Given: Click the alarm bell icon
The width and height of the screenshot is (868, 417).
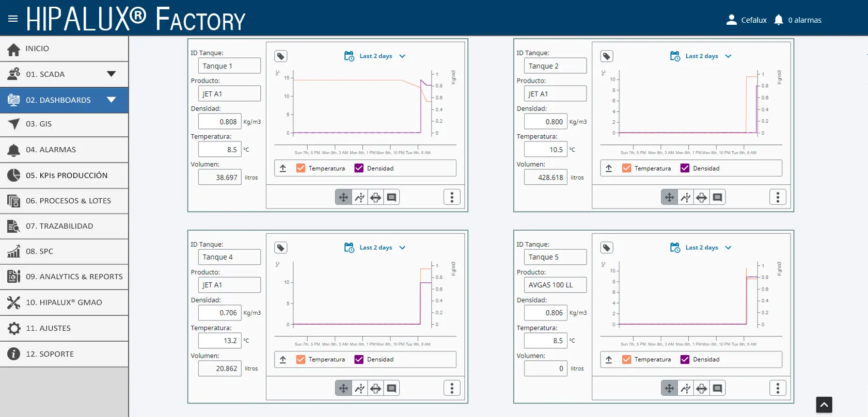Looking at the screenshot, I should pyautogui.click(x=779, y=20).
